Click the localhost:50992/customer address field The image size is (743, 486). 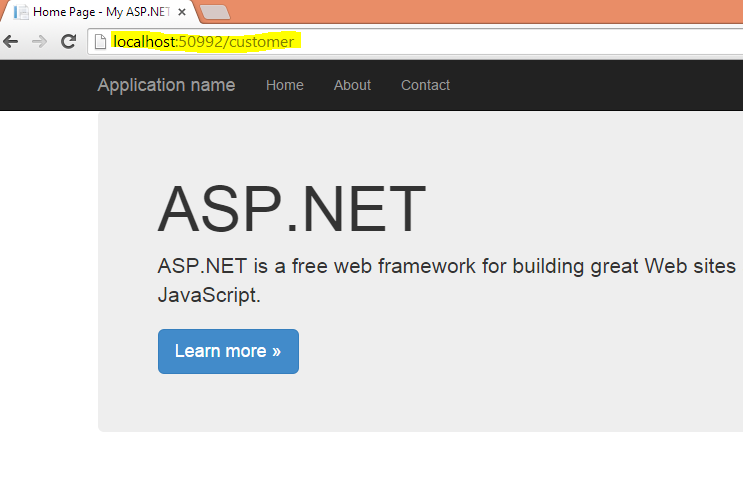415,42
